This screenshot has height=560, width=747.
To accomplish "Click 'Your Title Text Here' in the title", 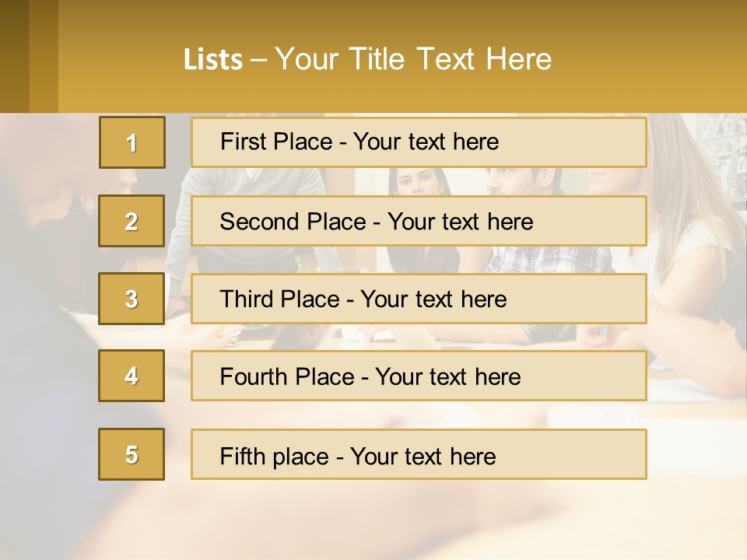I will (413, 59).
